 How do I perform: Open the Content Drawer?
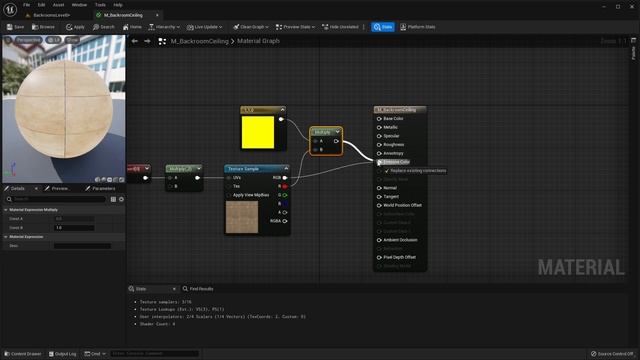coord(22,354)
